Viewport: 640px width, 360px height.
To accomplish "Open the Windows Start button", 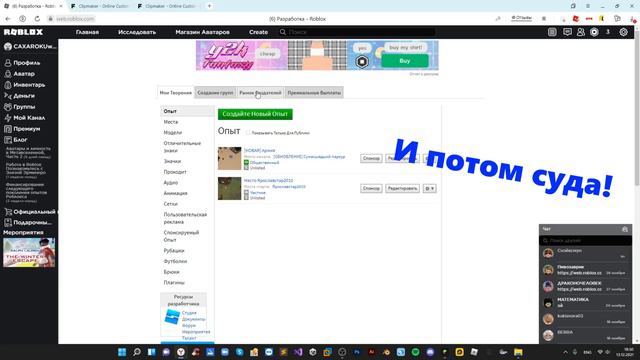I will (x=122, y=352).
